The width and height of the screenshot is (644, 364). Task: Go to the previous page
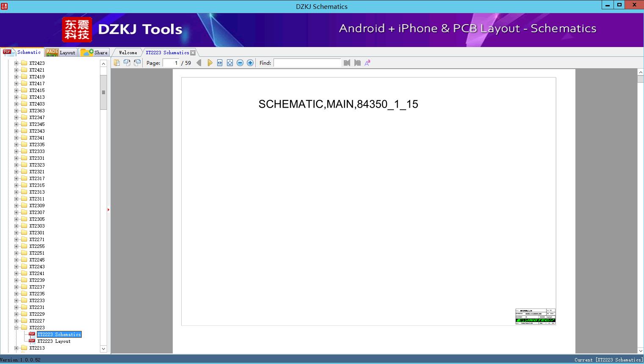199,63
